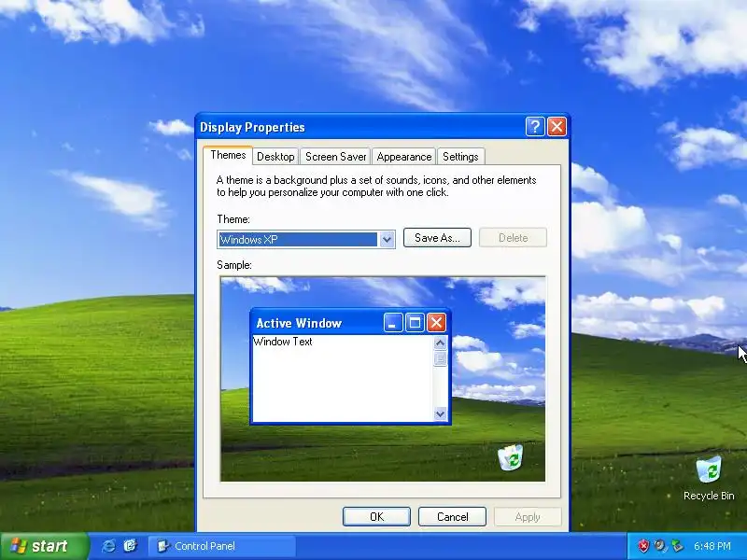
Task: Confirm with the OK button
Action: tap(376, 517)
